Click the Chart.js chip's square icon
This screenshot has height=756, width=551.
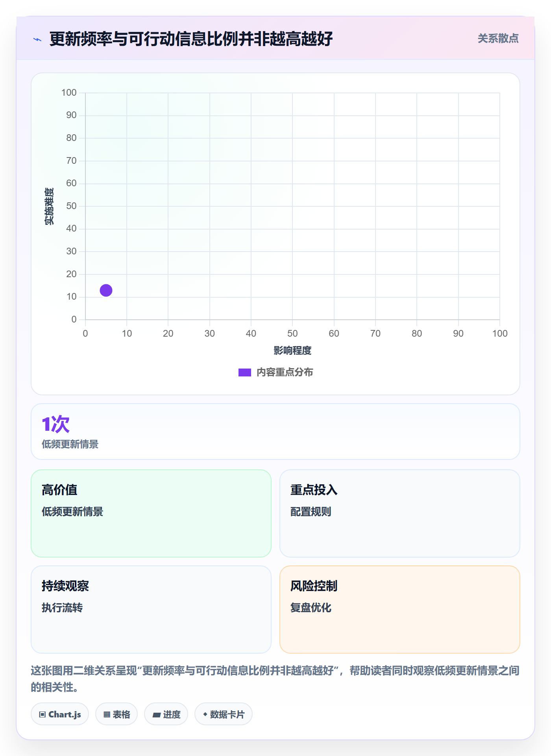tap(43, 715)
